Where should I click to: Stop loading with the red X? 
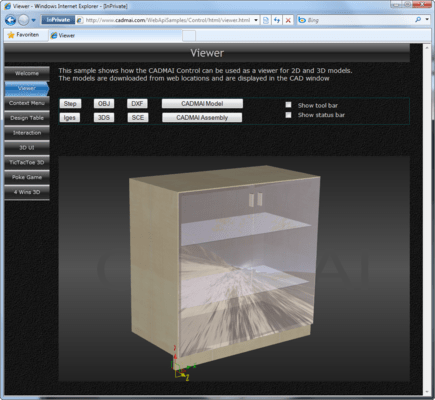coord(288,20)
